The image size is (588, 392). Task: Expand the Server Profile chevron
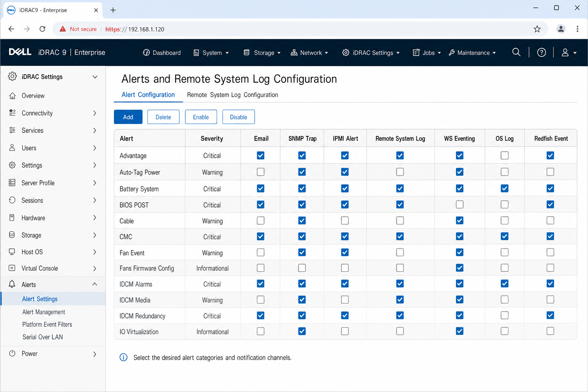[95, 183]
